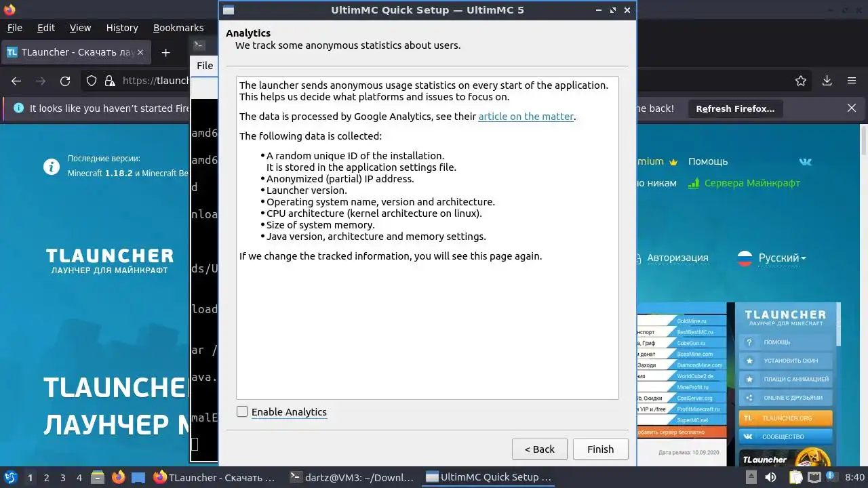The width and height of the screenshot is (868, 488).
Task: Launch Firefox from taskbar quick launch
Action: pyautogui.click(x=119, y=477)
